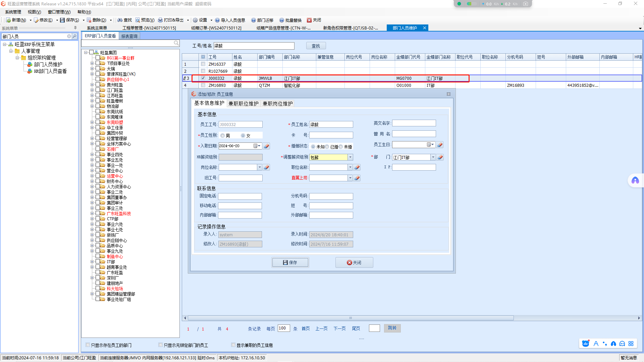
Task: Select 男 gender radio button
Action: tap(223, 136)
